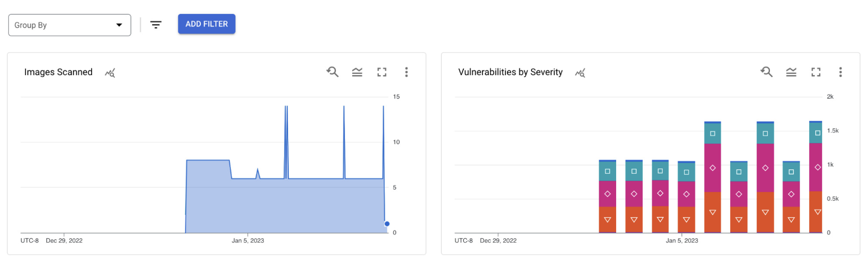Viewport: 868px width, 261px height.
Task: Click the filter list icon
Action: [x=156, y=25]
